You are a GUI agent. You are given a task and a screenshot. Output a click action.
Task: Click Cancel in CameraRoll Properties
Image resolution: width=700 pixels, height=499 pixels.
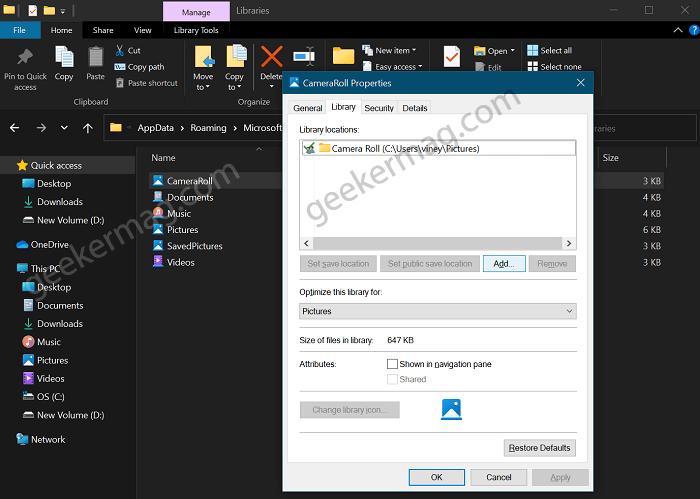pyautogui.click(x=499, y=477)
